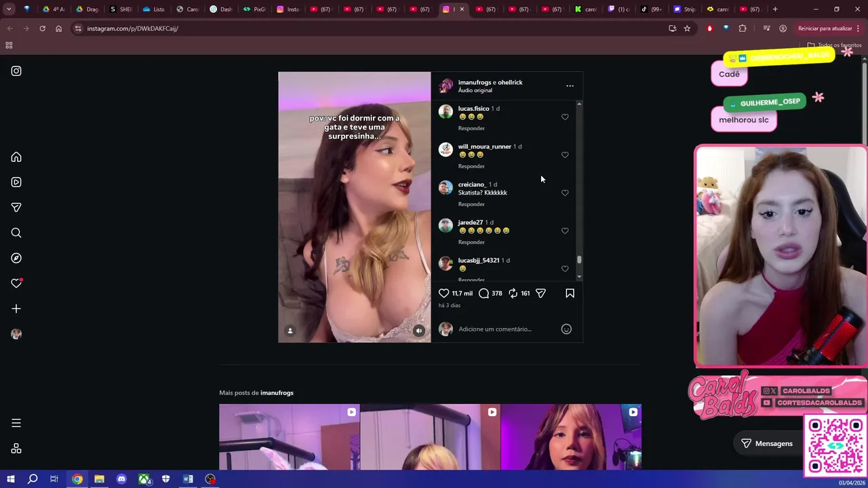
Task: Click the Instagram address bar URL
Action: coord(132,28)
